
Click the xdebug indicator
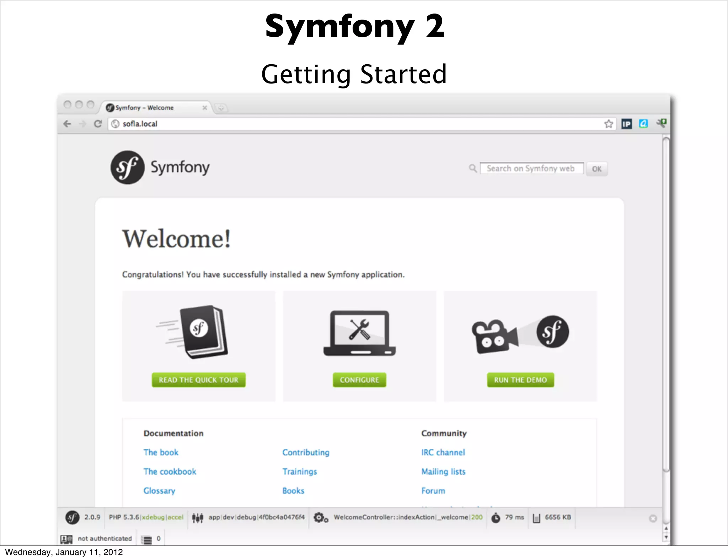(x=154, y=517)
